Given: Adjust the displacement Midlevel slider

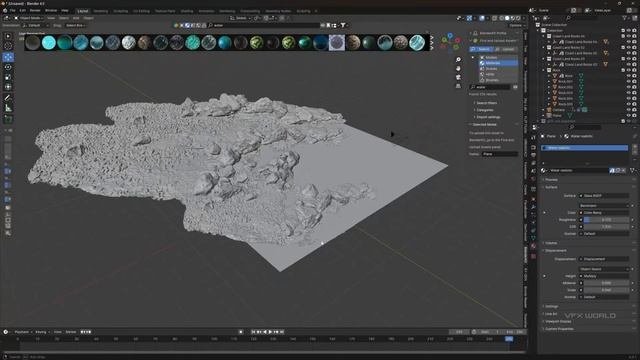Looking at the screenshot, I should [x=606, y=283].
